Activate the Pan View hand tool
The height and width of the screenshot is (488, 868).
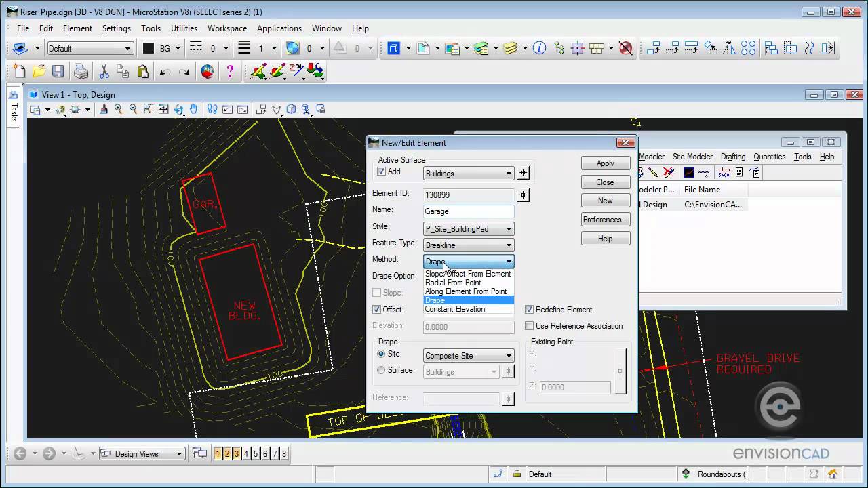pos(194,109)
